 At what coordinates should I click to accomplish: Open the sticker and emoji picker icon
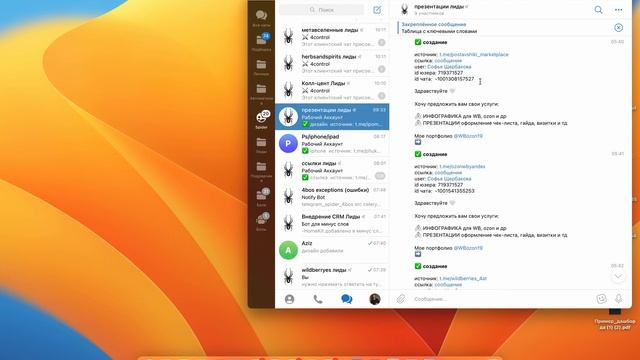pyautogui.click(x=601, y=299)
